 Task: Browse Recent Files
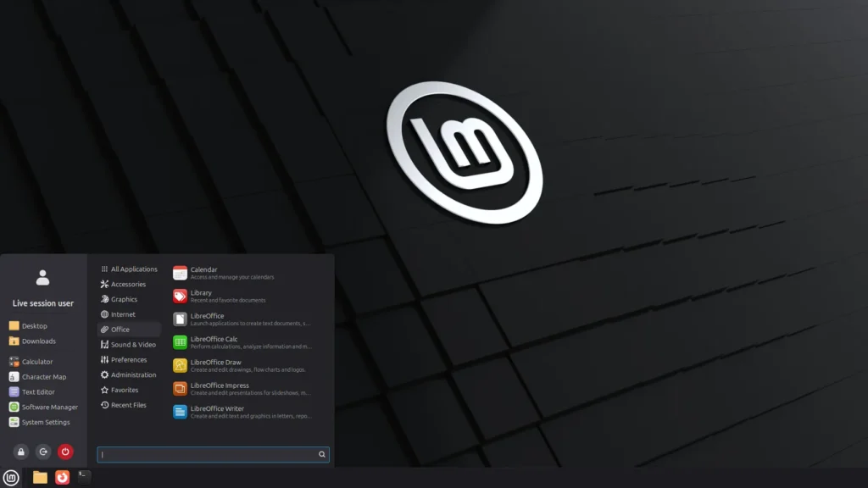(x=130, y=405)
